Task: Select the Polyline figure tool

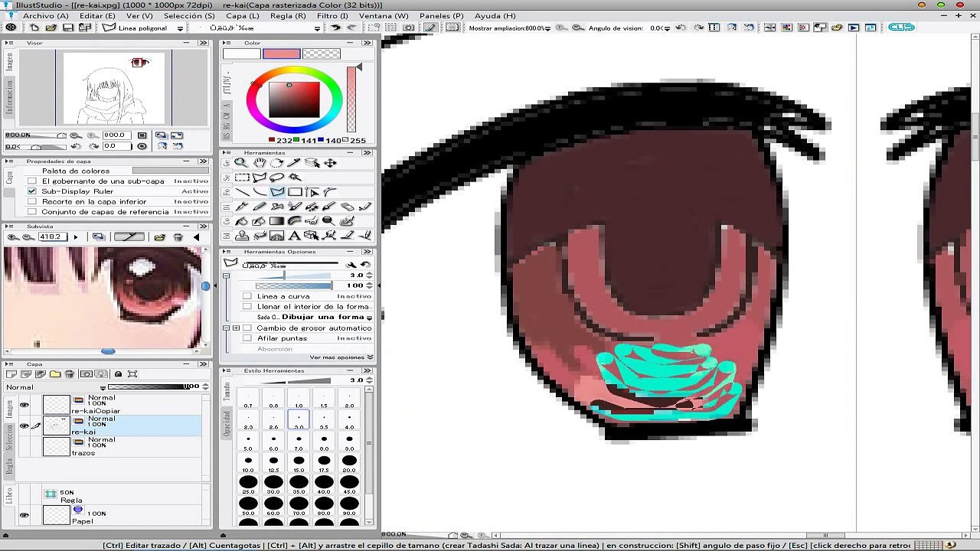Action: pyautogui.click(x=276, y=191)
